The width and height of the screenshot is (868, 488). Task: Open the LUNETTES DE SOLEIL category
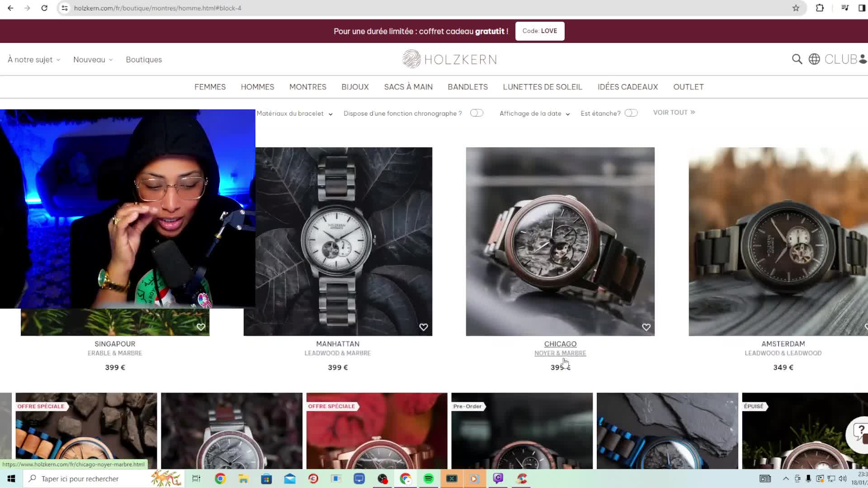[x=542, y=87]
